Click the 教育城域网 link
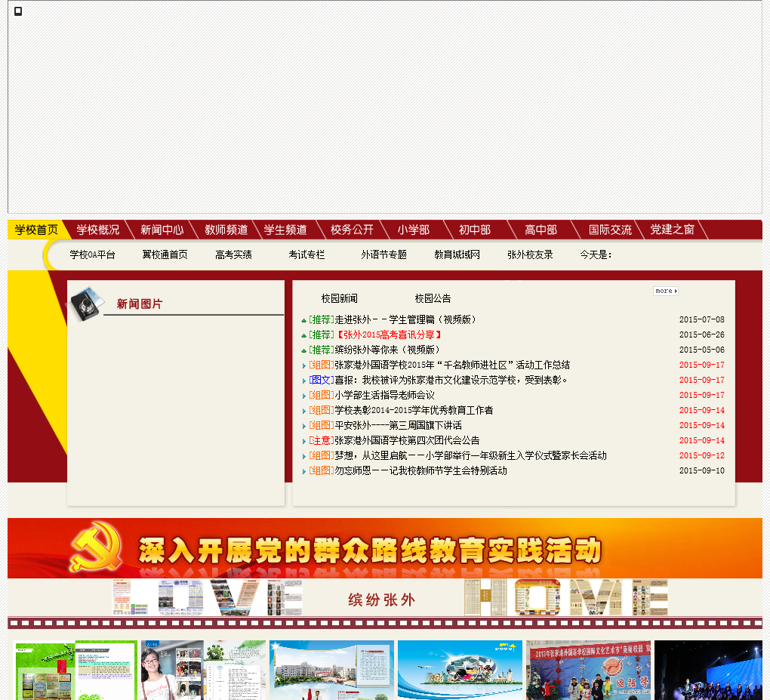 457,254
